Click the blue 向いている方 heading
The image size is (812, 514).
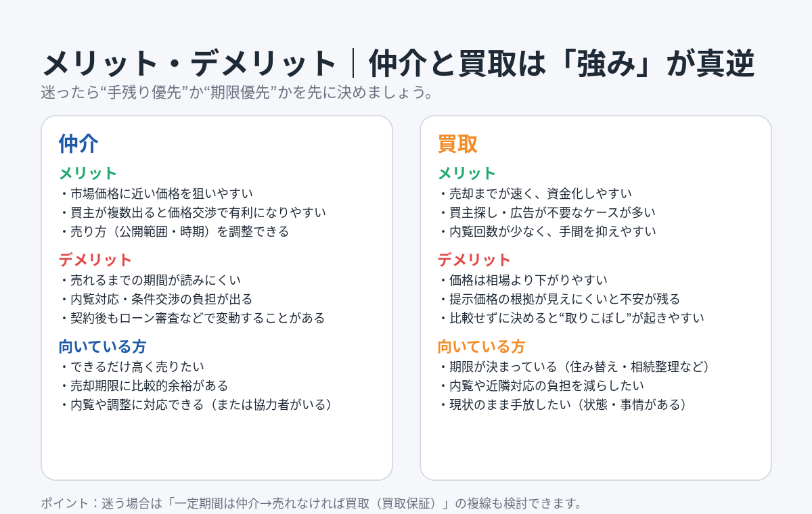click(x=102, y=346)
